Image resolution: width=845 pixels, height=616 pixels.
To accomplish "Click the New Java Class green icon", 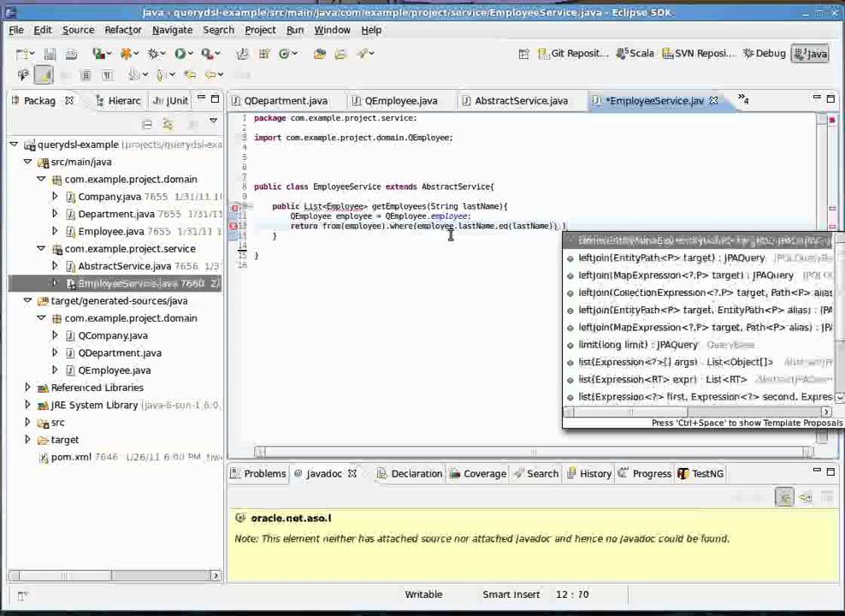I will (x=284, y=53).
